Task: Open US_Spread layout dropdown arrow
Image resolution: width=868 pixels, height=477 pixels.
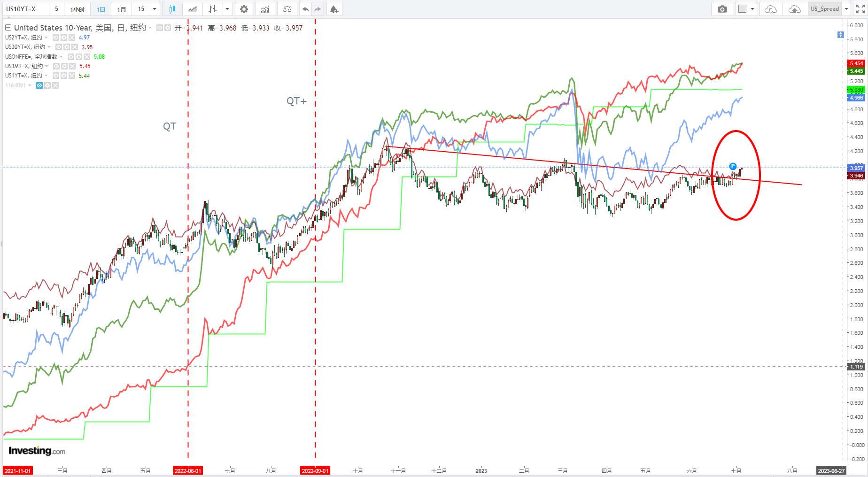Action: click(846, 9)
